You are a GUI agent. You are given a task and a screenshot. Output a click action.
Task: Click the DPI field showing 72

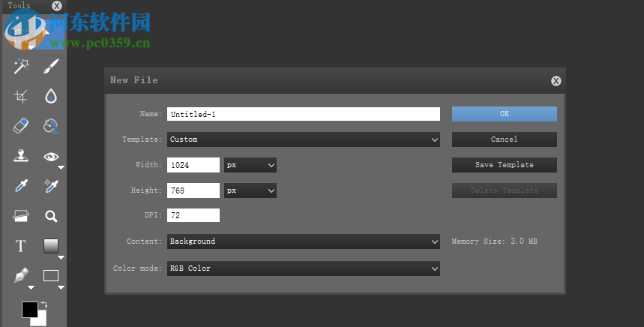pyautogui.click(x=193, y=215)
